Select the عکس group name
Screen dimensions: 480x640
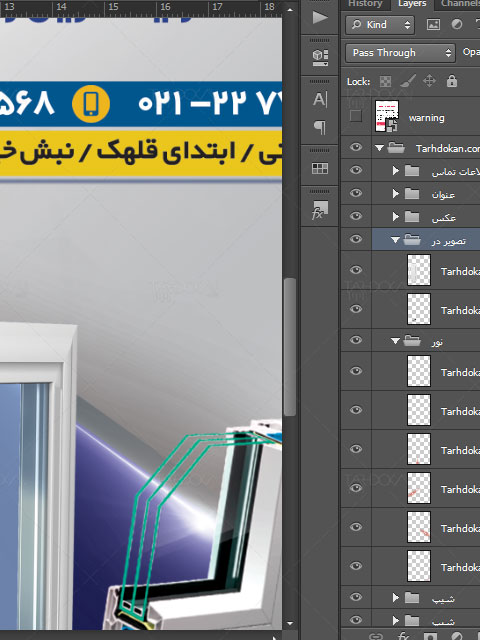click(x=444, y=218)
